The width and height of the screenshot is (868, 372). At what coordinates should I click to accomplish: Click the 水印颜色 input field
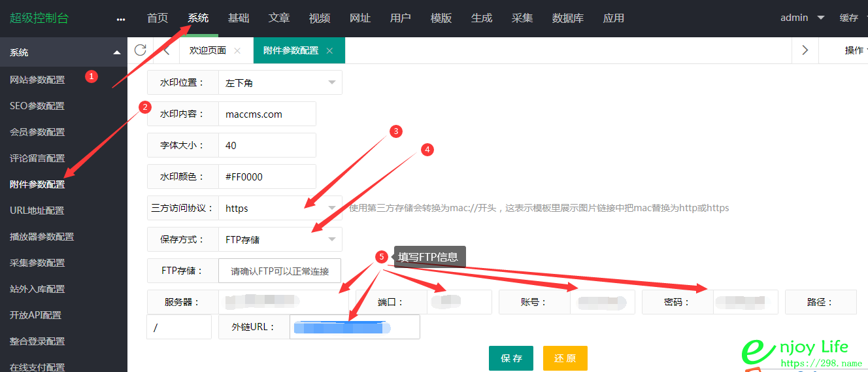click(x=267, y=177)
